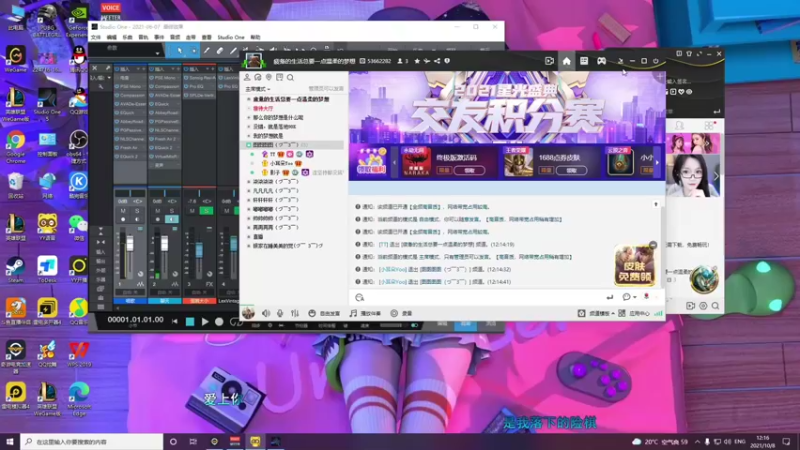
Task: Toggle power of Fresh Air 2 plugin
Action: (152, 139)
